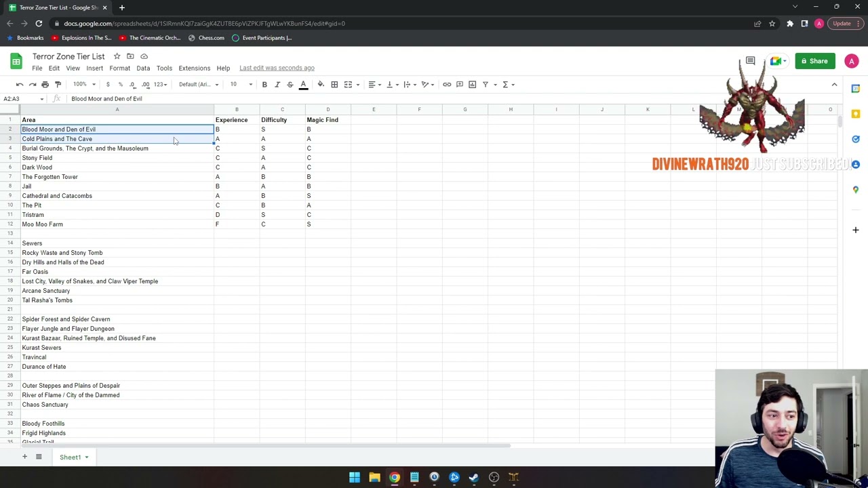Open the font family dropdown
This screenshot has width=868, height=488.
(198, 84)
